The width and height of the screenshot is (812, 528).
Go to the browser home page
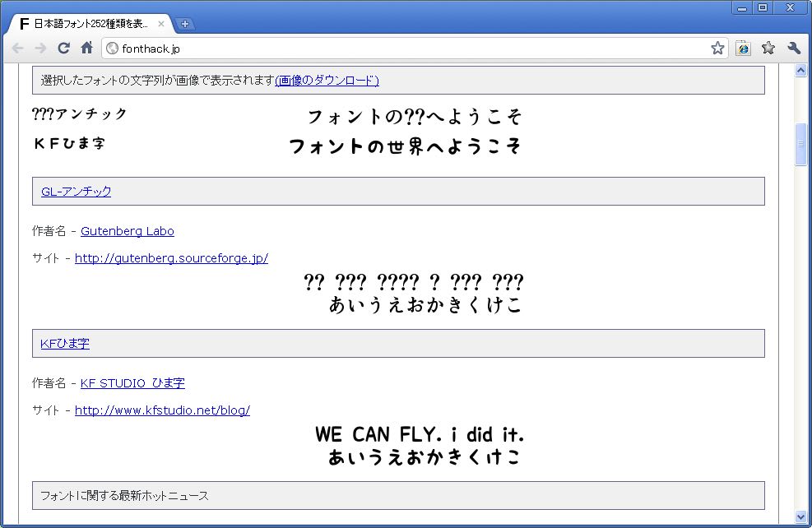(86, 49)
